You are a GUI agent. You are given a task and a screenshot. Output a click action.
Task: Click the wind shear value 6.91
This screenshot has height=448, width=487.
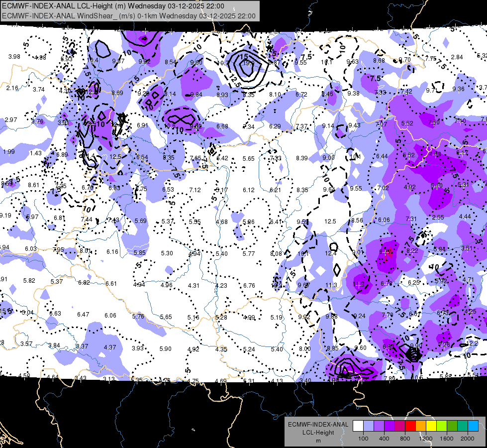point(143,125)
